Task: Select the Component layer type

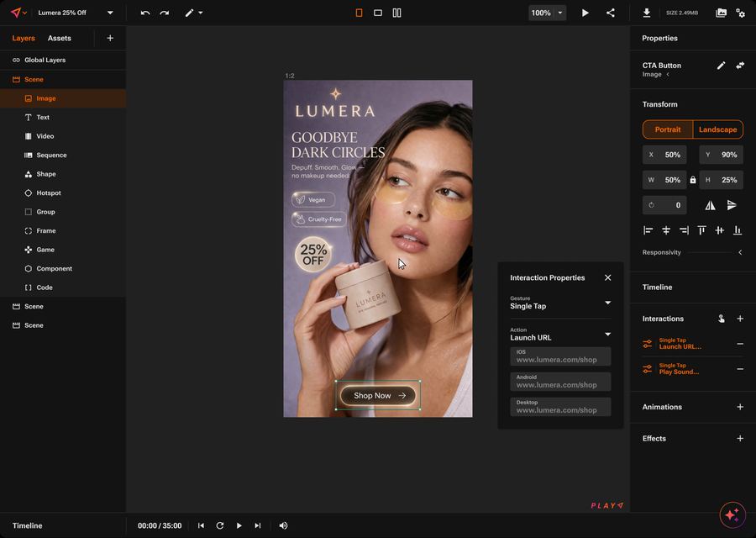Action: coord(63,268)
